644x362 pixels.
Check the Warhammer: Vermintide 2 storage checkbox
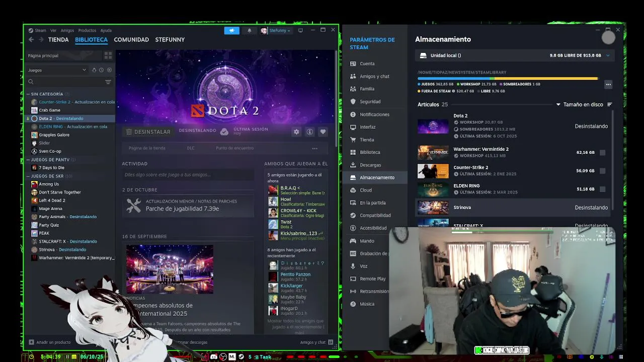pos(603,152)
